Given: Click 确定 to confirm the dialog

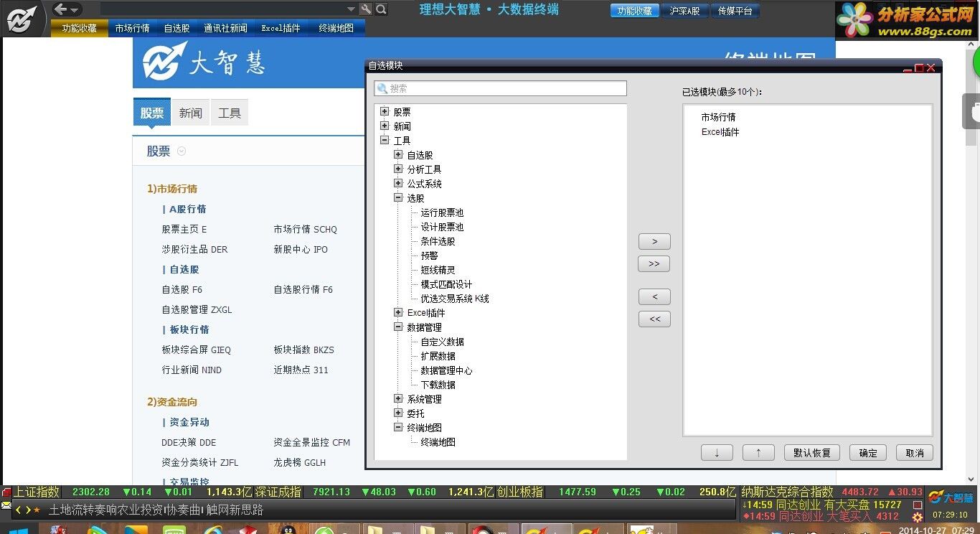Looking at the screenshot, I should 868,453.
